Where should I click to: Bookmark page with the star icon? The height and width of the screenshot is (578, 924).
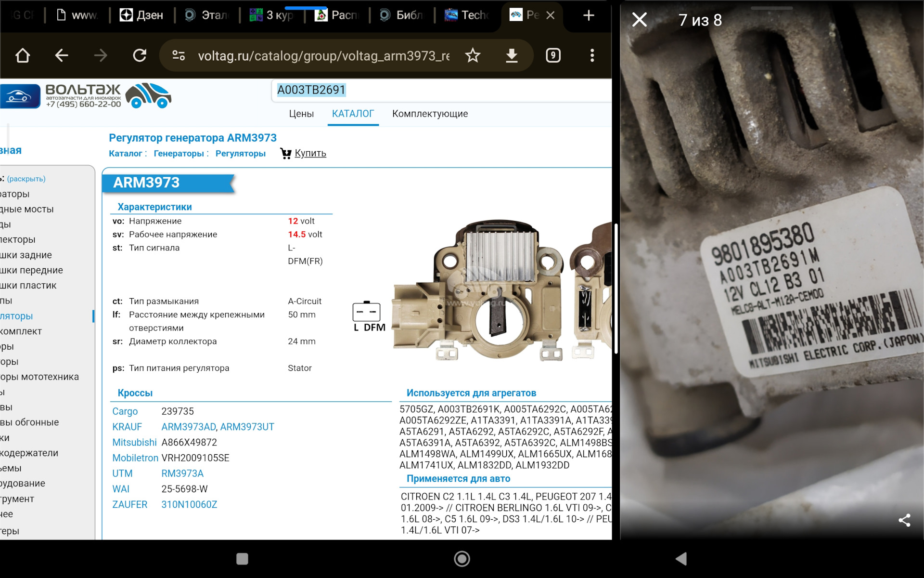[x=473, y=55]
